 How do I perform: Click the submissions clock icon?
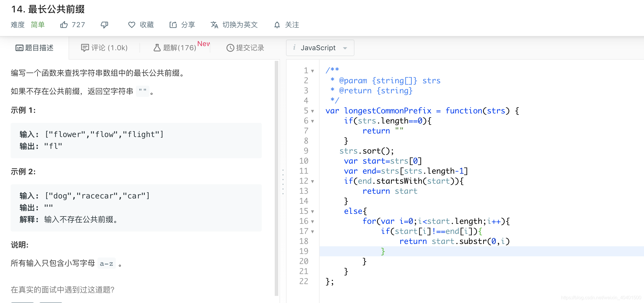[x=230, y=48]
